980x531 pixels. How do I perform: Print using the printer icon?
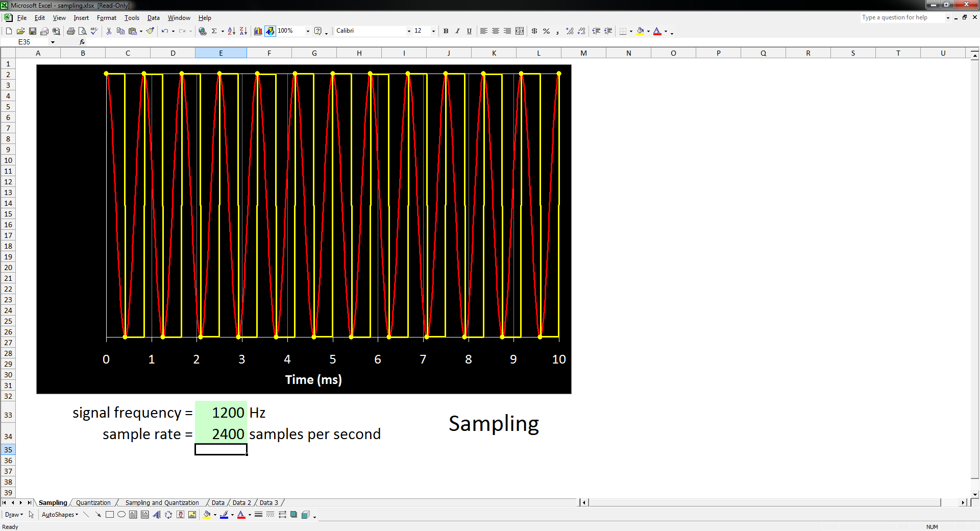tap(71, 31)
